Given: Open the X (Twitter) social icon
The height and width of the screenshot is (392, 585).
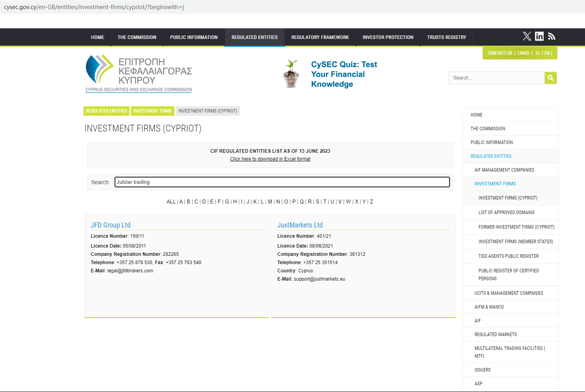Looking at the screenshot, I should pyautogui.click(x=527, y=37).
